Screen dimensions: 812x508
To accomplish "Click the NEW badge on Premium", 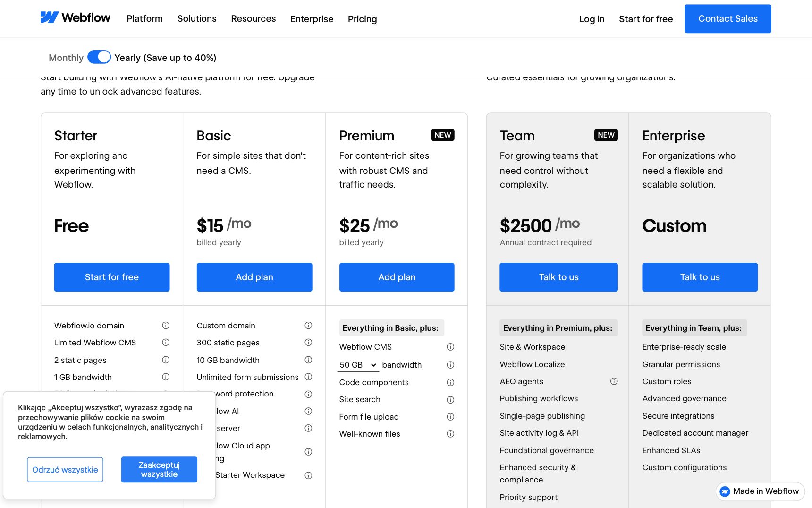I will coord(443,135).
